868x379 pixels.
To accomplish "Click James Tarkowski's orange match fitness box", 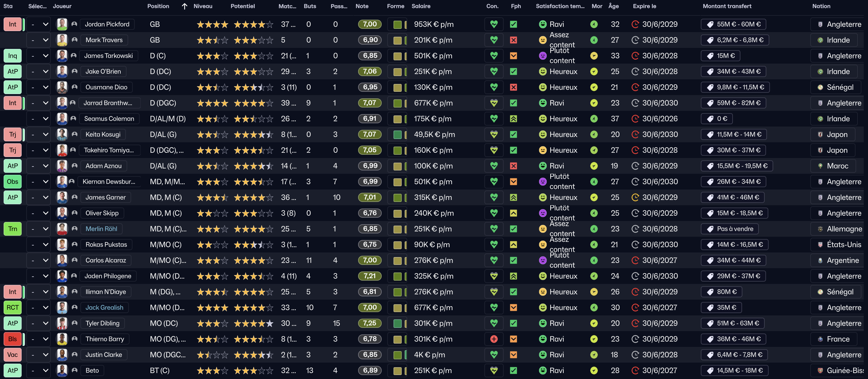I will click(513, 56).
